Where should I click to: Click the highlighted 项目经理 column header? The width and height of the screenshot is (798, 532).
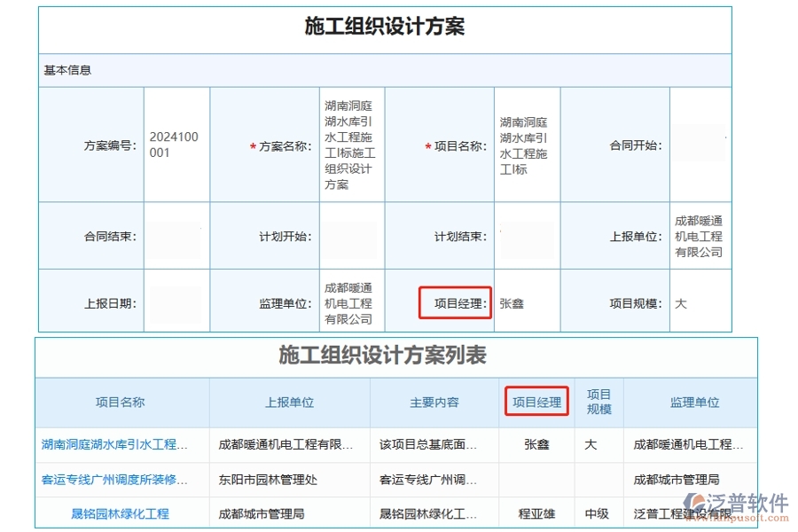[539, 402]
